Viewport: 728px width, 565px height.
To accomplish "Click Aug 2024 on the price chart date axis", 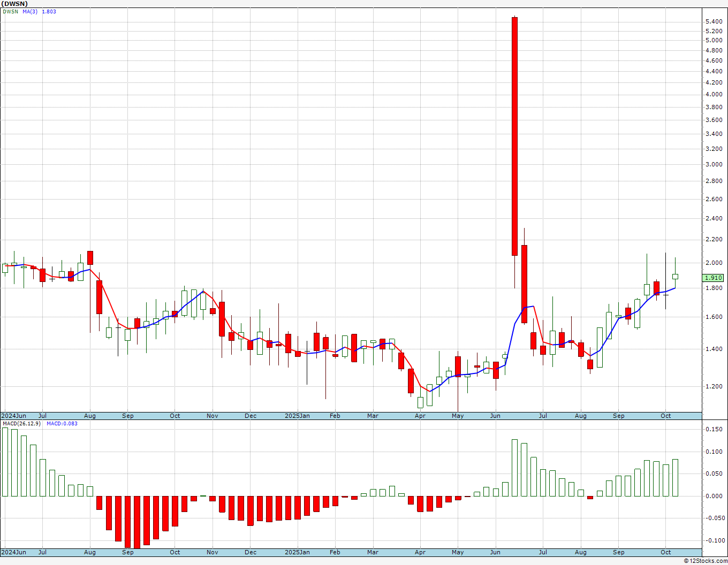I will (90, 416).
